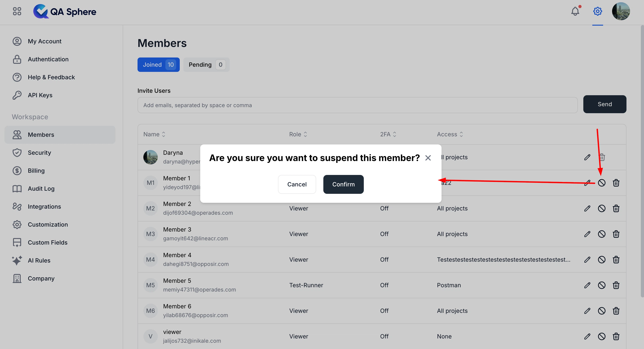Suspend the viewer using the ban icon

coord(602,336)
